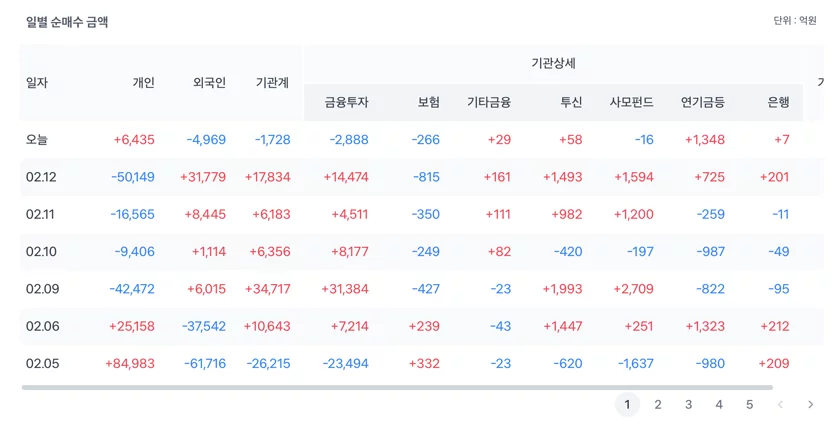Click 사모펀드 value +1,200 on 02.11
The width and height of the screenshot is (835, 424).
[634, 214]
